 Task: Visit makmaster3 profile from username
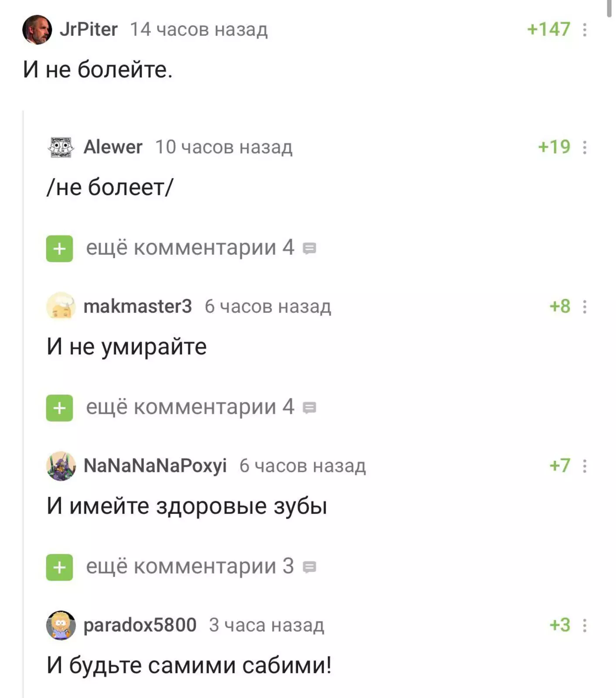137,307
